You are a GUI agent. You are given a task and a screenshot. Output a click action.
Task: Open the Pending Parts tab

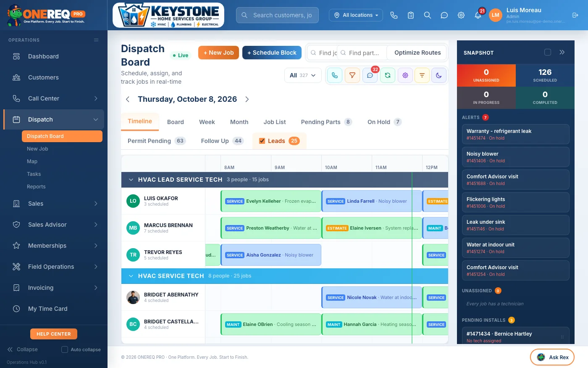click(x=326, y=122)
